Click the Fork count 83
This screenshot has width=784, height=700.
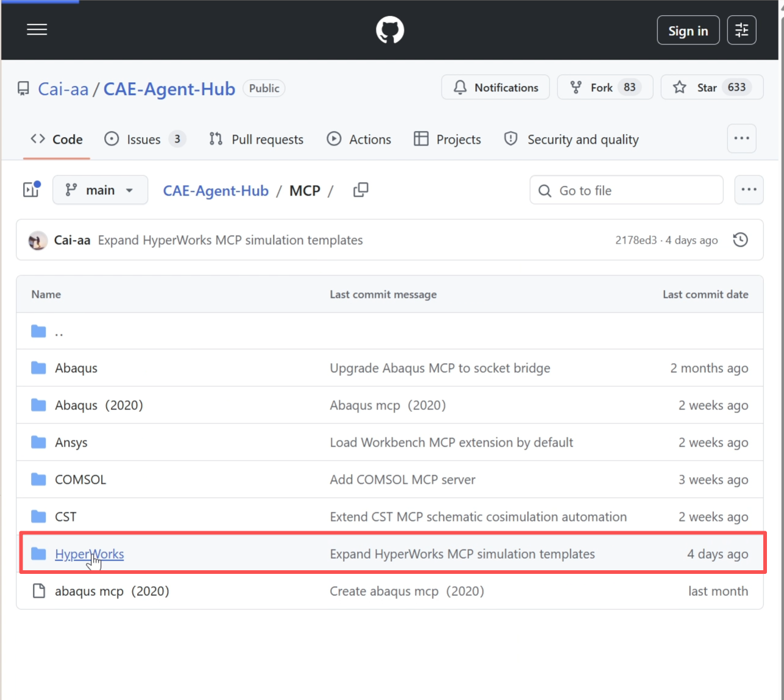[x=629, y=88]
